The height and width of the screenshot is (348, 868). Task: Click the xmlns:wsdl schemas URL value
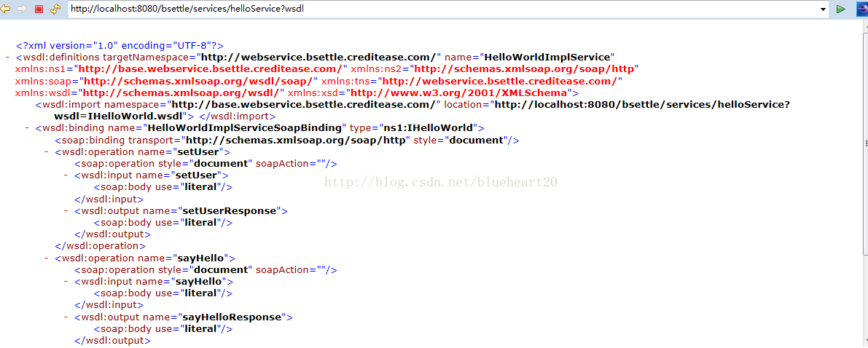point(181,92)
